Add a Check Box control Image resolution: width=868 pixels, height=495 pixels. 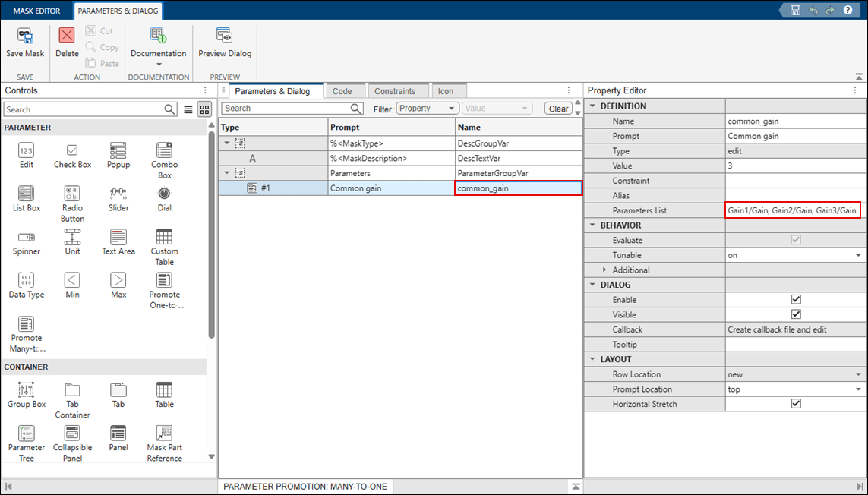(72, 156)
